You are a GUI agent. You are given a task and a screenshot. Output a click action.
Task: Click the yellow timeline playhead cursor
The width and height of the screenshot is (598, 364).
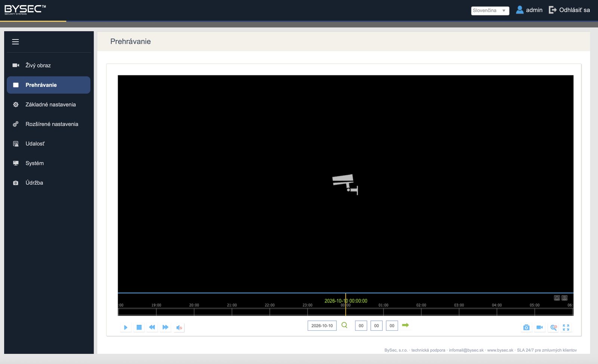pos(346,305)
